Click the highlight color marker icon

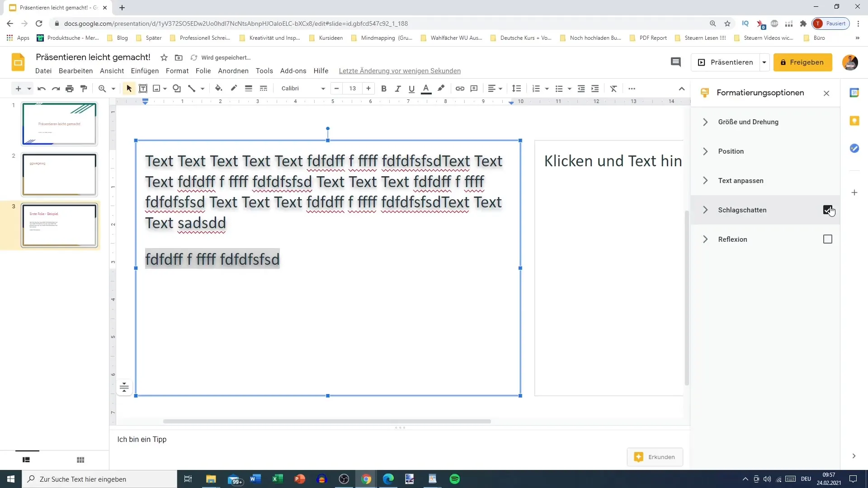[441, 89]
